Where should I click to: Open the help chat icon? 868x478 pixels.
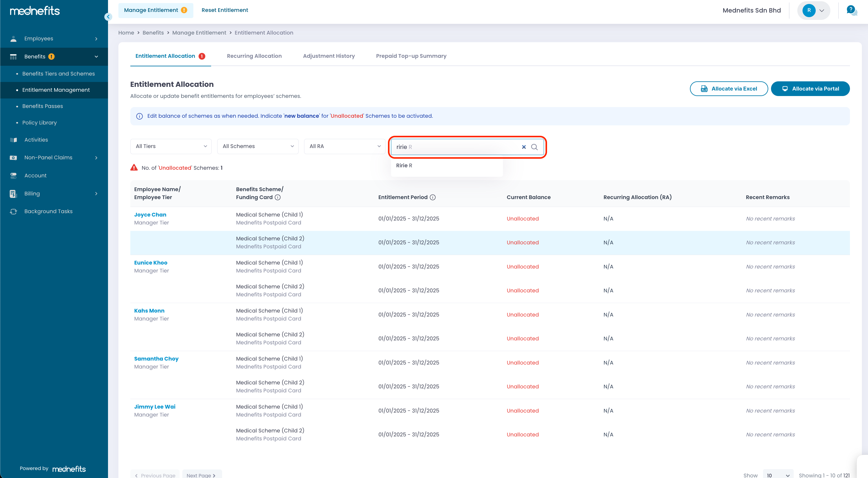point(851,10)
